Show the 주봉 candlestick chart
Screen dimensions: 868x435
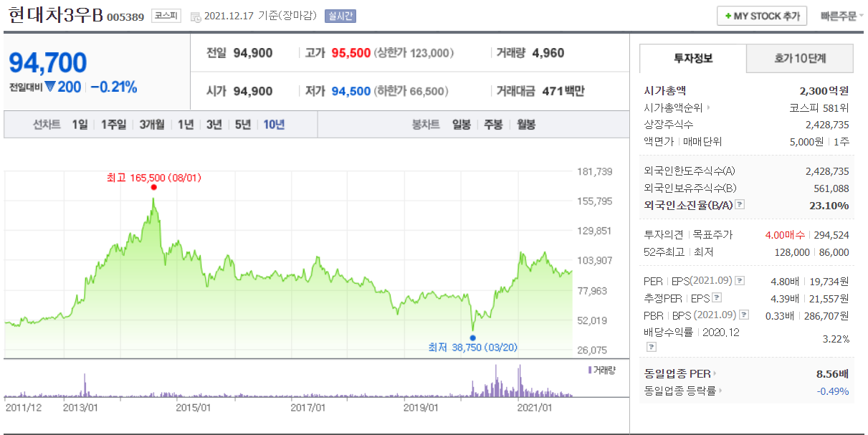pyautogui.click(x=493, y=124)
